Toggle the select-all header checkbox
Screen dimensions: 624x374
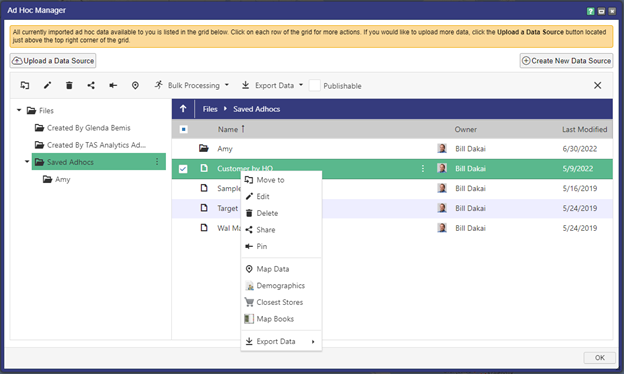click(183, 129)
